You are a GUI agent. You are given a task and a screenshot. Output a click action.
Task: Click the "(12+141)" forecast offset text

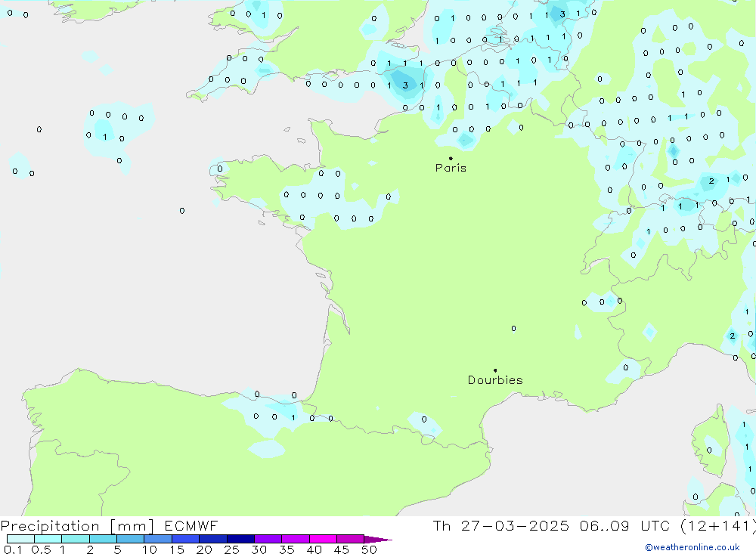(x=718, y=526)
